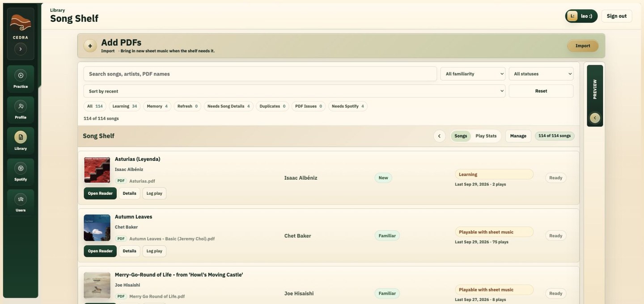Click the Ready badge for Merry-Go-Round of Life
Screen dimensions: 644x304
point(555,293)
